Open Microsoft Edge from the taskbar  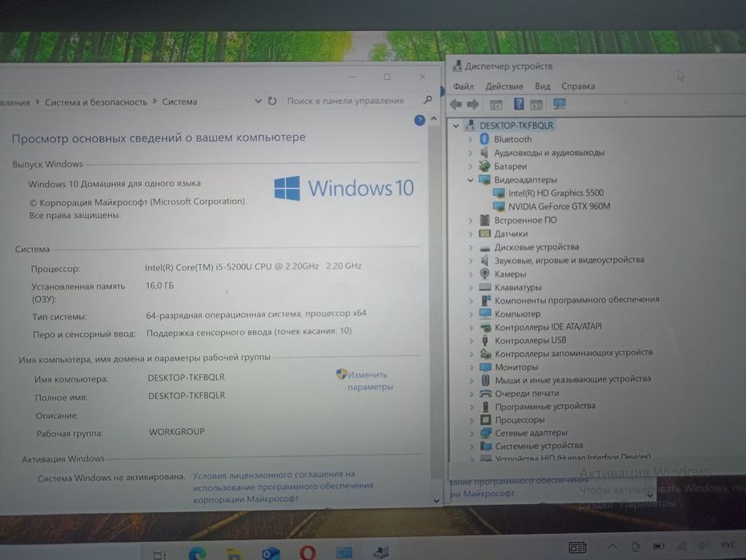pos(198,553)
